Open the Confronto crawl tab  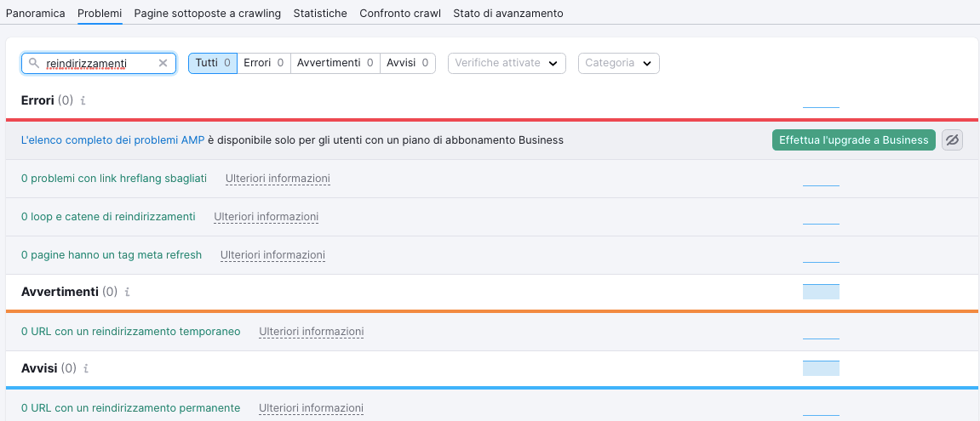click(x=400, y=13)
